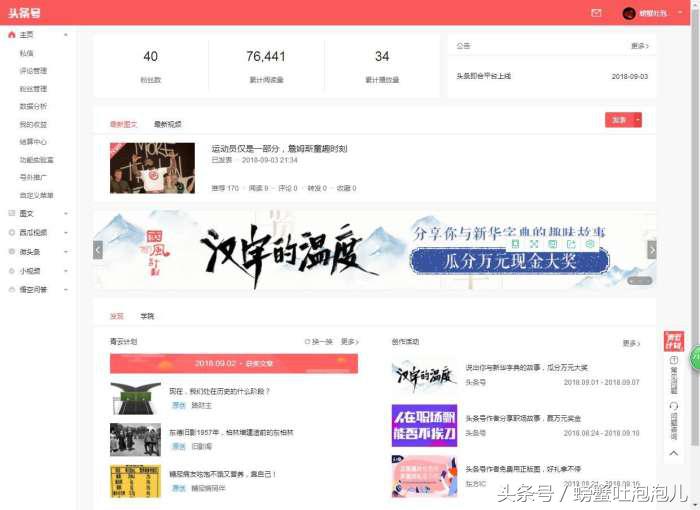The width and height of the screenshot is (700, 510).
Task: Click the purple 在职场 activity thumbnail
Action: click(425, 426)
